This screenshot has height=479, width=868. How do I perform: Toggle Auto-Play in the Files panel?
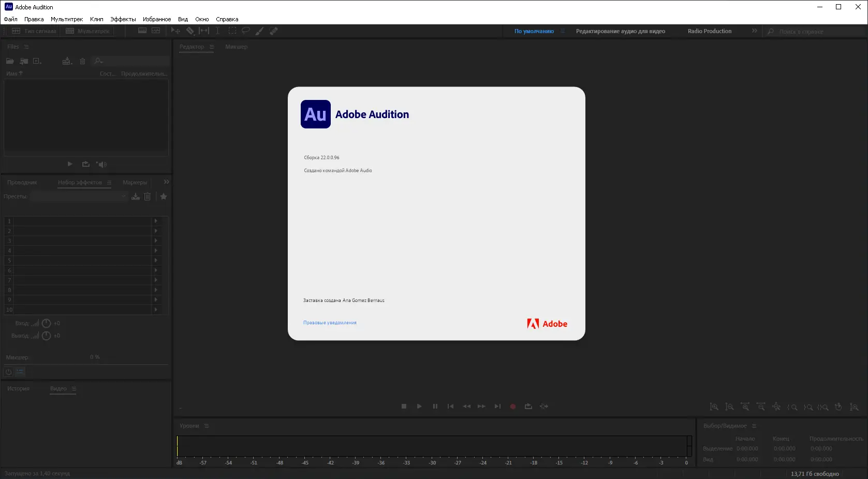[x=101, y=164]
